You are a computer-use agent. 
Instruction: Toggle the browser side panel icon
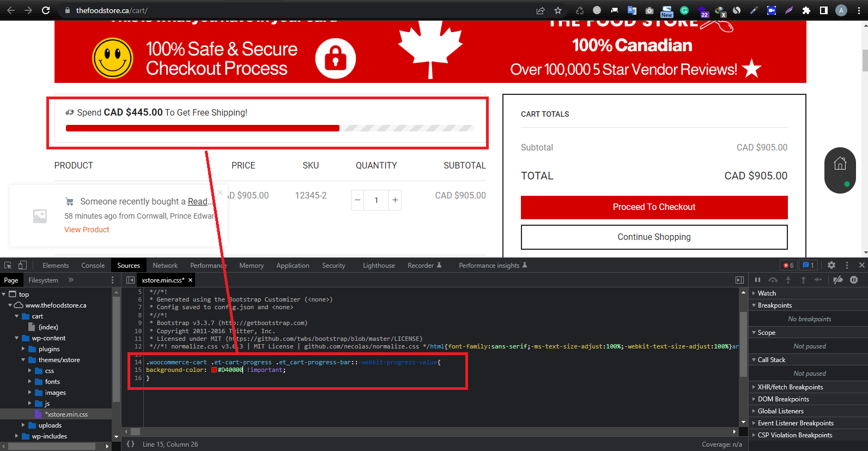pos(824,10)
